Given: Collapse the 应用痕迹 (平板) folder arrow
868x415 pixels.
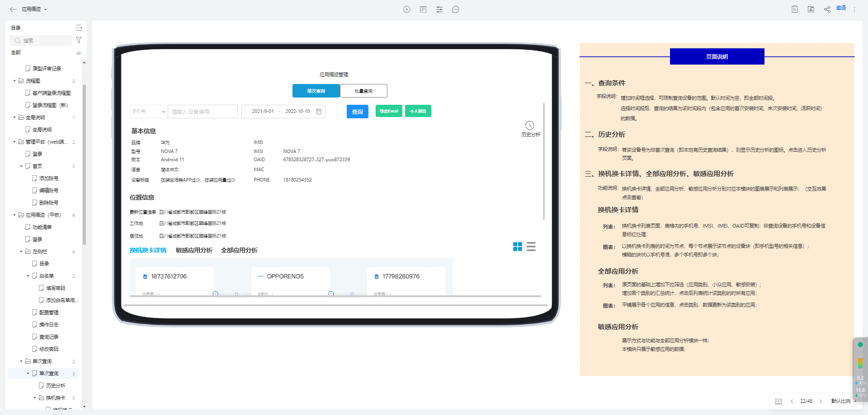Looking at the screenshot, I should click(x=14, y=215).
